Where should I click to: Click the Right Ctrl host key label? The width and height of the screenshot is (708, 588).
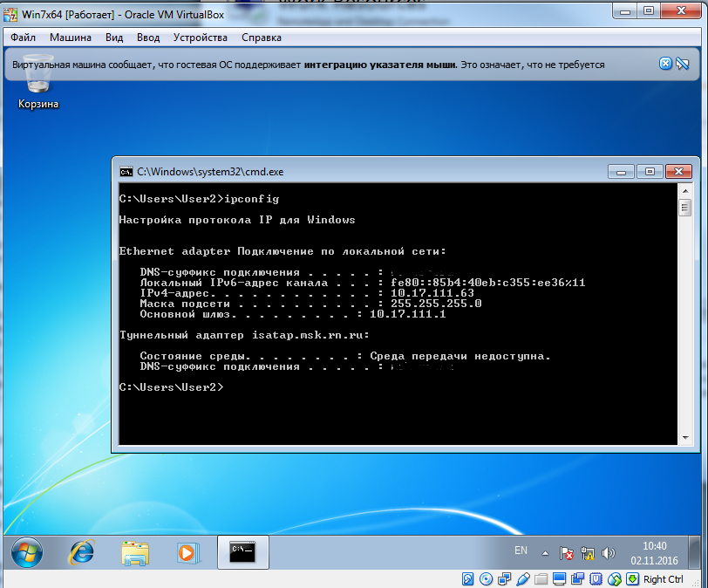[x=663, y=579]
